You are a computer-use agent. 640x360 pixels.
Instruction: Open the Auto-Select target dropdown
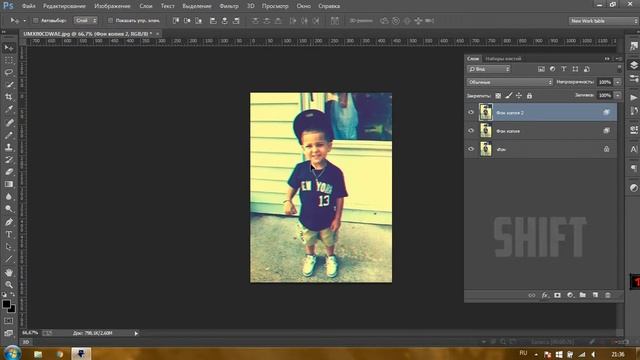pyautogui.click(x=86, y=20)
